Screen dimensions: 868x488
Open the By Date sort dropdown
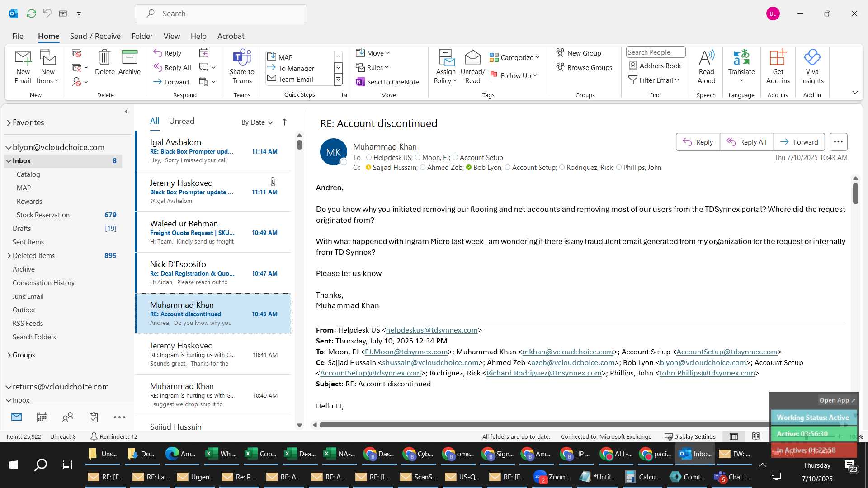click(257, 122)
